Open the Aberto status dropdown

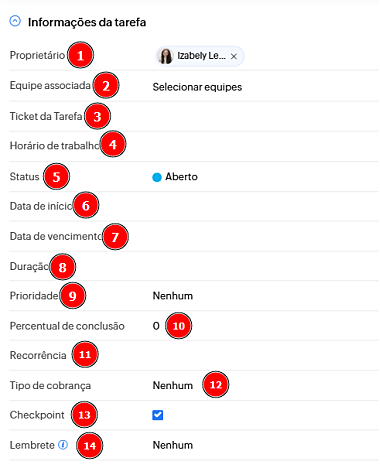click(181, 177)
